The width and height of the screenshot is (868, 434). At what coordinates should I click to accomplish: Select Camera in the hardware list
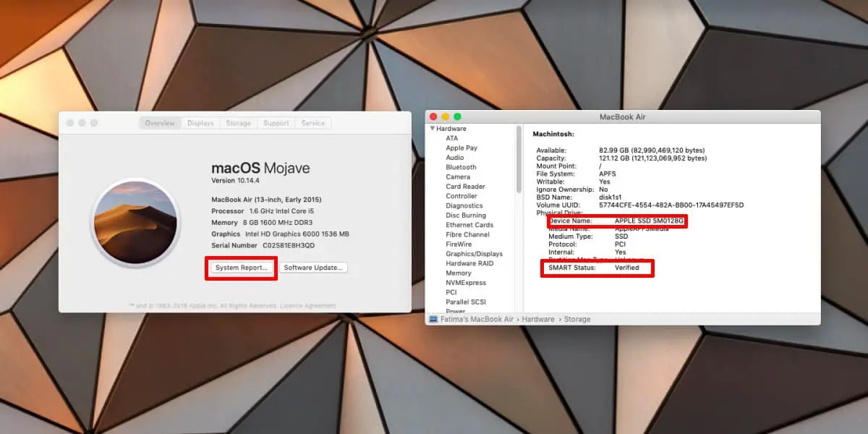coord(458,176)
